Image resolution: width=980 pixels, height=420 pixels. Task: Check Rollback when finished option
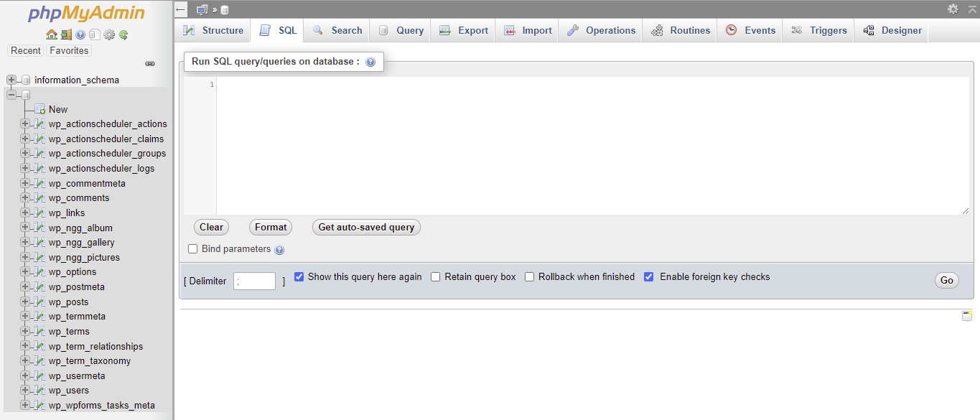pos(530,277)
